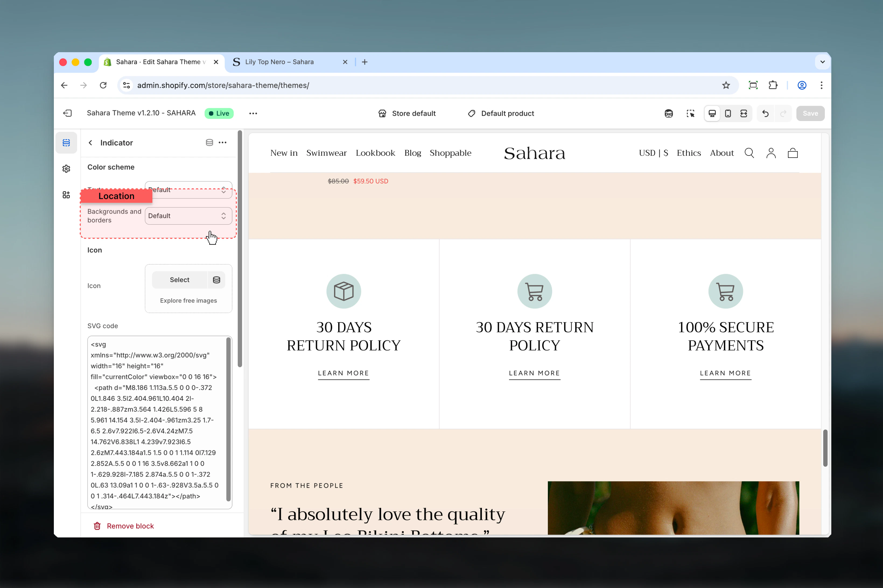Click LEARN MORE in the middle column
The height and width of the screenshot is (588, 883).
(534, 373)
